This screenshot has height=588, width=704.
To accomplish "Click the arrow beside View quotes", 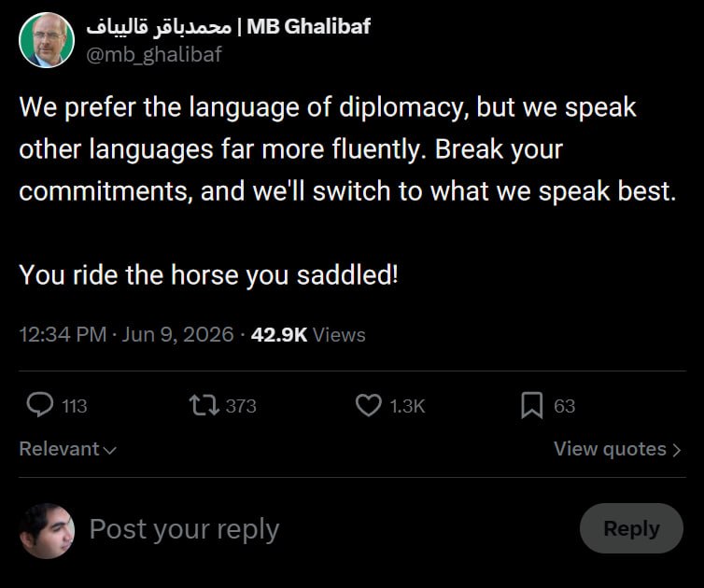I will point(677,450).
